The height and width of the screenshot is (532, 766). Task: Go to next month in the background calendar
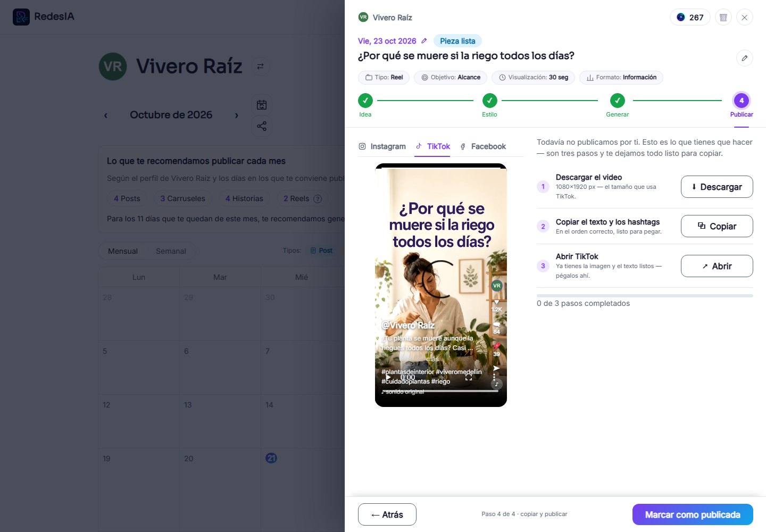pyautogui.click(x=237, y=115)
